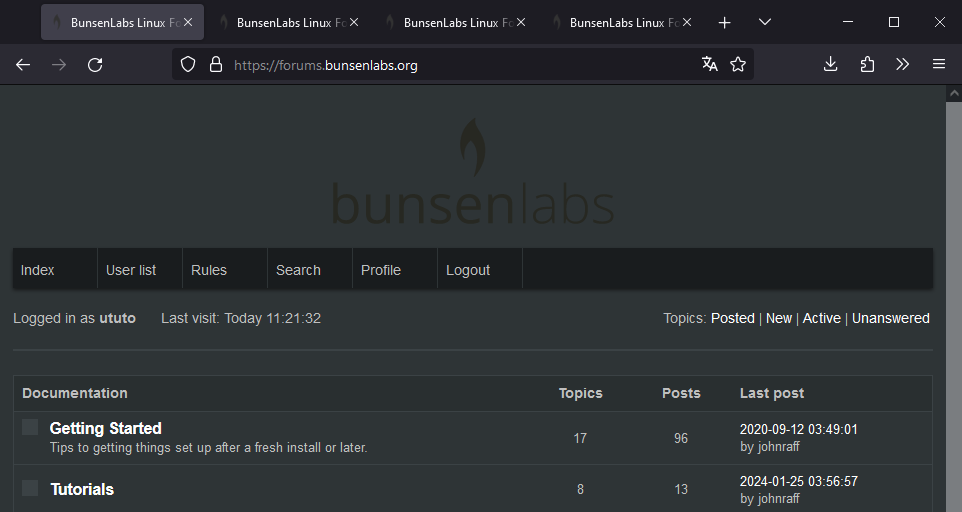Click the scrollbar up arrow
The width and height of the screenshot is (962, 512).
pyautogui.click(x=953, y=94)
